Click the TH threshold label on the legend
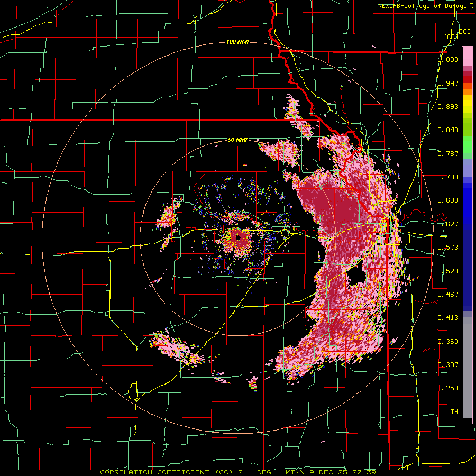The image size is (476, 476). click(454, 411)
